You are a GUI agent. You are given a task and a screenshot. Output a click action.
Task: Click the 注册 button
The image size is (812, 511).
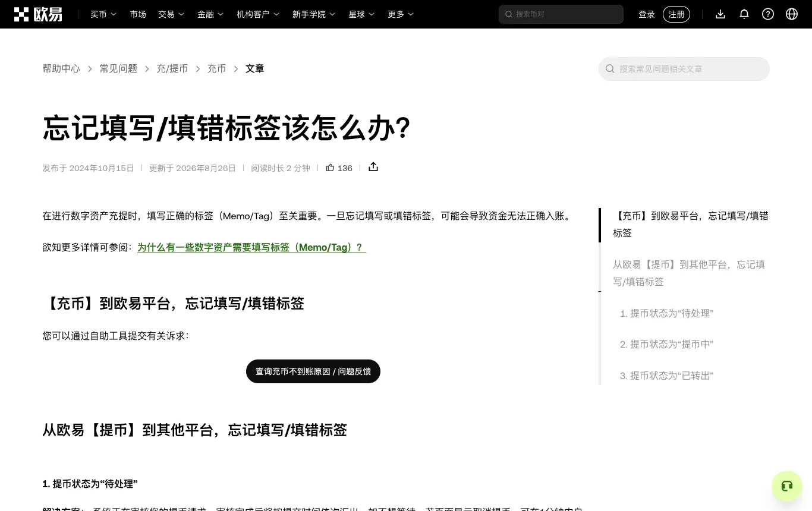click(676, 14)
